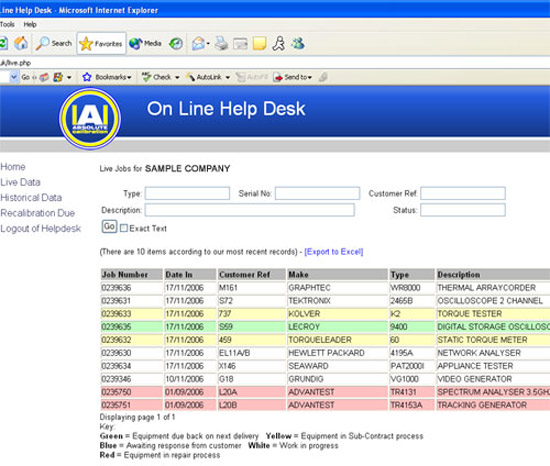Image resolution: width=550 pixels, height=466 pixels.
Task: Open the Favorites panel
Action: (x=101, y=43)
